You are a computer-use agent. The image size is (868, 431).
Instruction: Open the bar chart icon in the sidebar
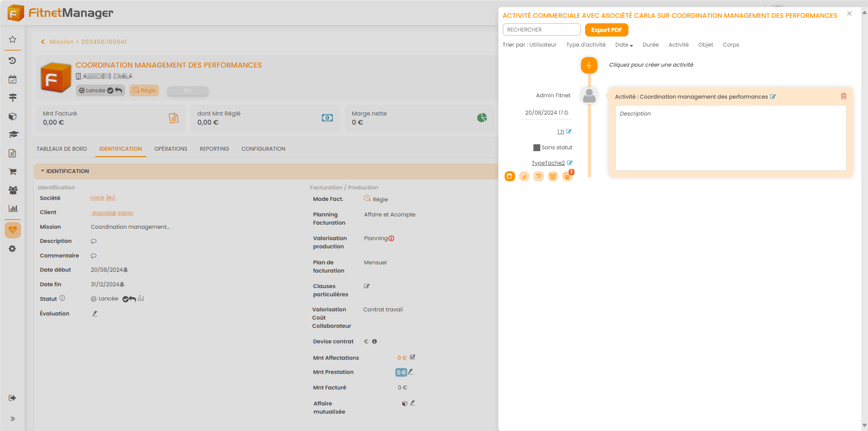[x=13, y=208]
